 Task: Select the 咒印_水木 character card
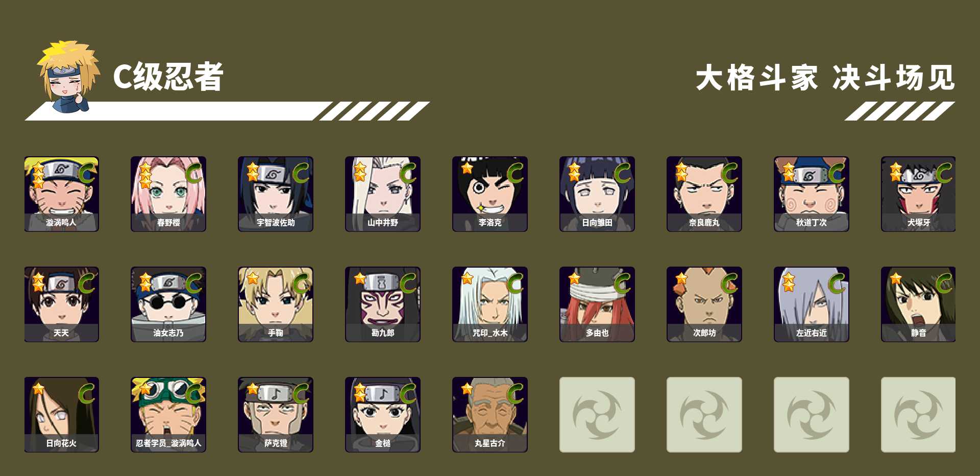pos(490,304)
